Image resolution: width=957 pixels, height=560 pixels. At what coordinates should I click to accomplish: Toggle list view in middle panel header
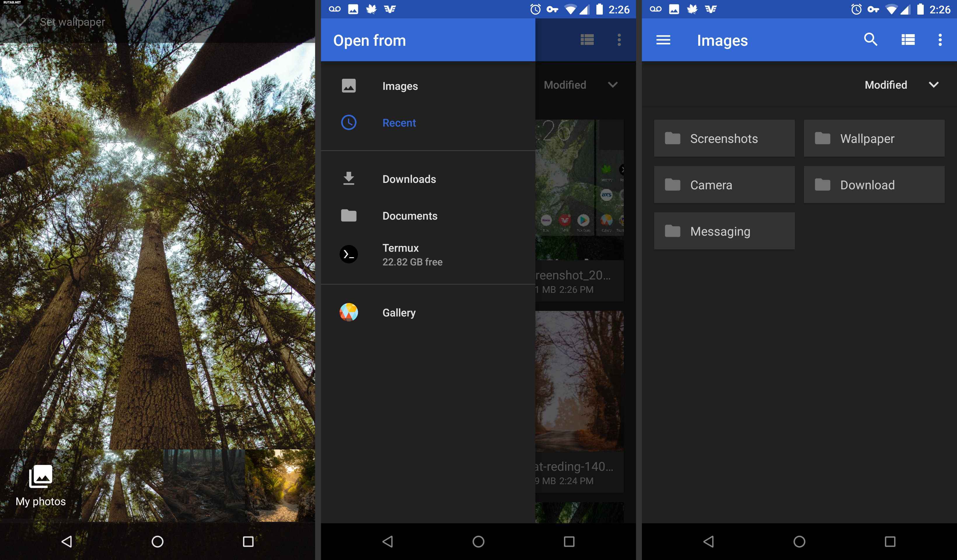(x=586, y=40)
